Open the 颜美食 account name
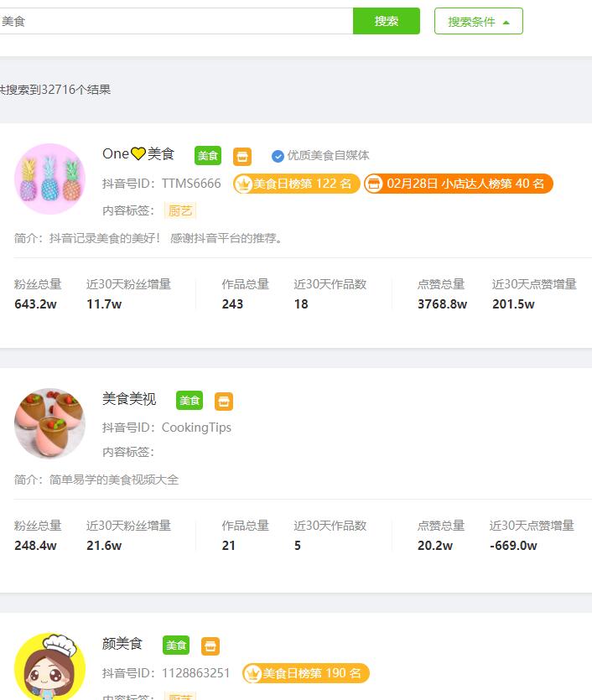Viewport: 592px width, 700px height. pyautogui.click(x=122, y=643)
